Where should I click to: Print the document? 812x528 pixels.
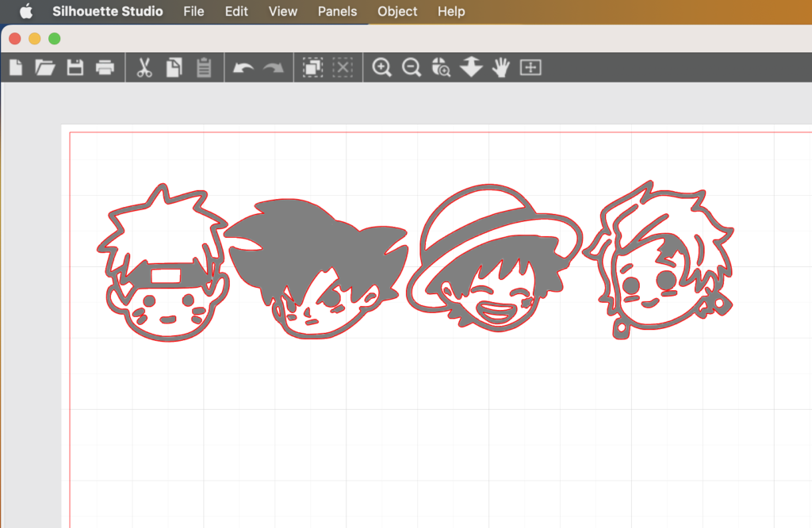(105, 67)
